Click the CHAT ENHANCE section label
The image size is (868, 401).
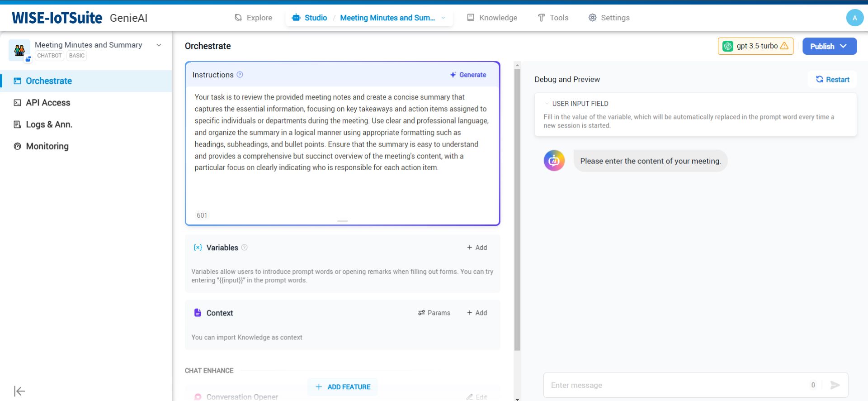(x=209, y=371)
